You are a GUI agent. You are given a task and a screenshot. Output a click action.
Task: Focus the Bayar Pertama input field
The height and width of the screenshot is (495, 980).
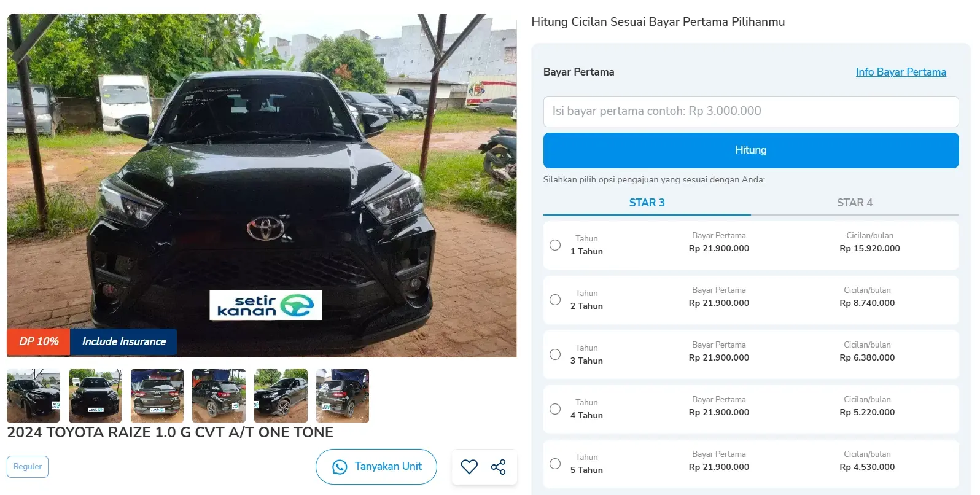[x=750, y=111]
